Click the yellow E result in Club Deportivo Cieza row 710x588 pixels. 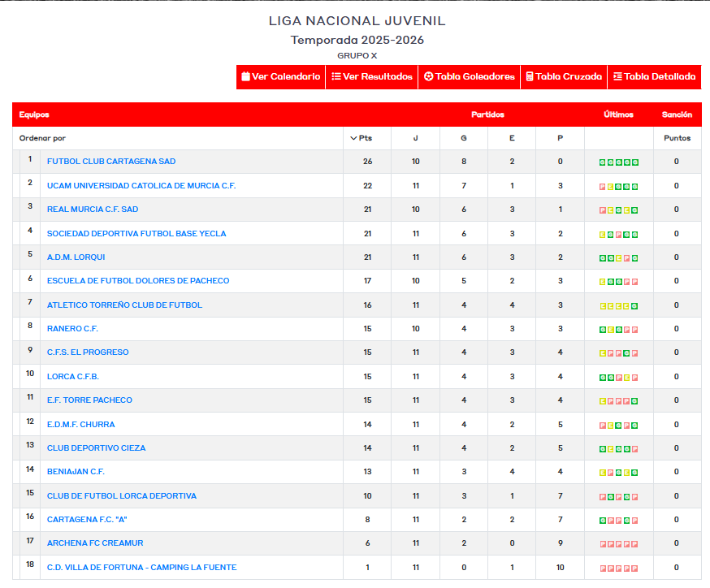(x=610, y=449)
